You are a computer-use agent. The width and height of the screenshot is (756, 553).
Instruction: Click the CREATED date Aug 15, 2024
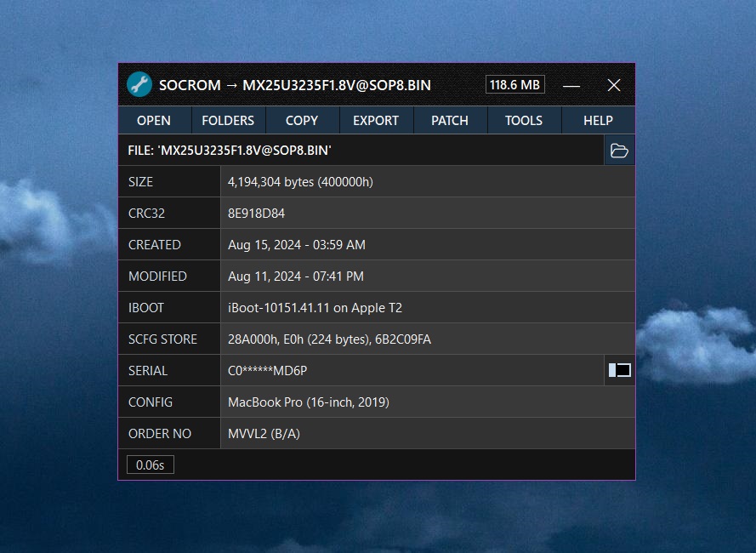(x=297, y=245)
